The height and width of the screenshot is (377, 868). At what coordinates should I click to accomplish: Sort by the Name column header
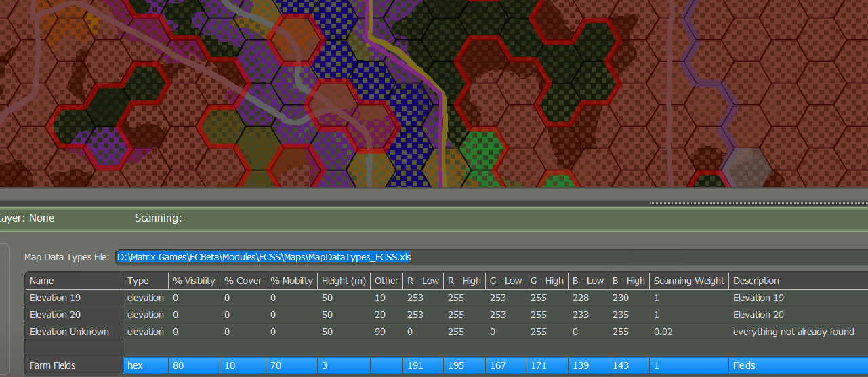click(75, 281)
